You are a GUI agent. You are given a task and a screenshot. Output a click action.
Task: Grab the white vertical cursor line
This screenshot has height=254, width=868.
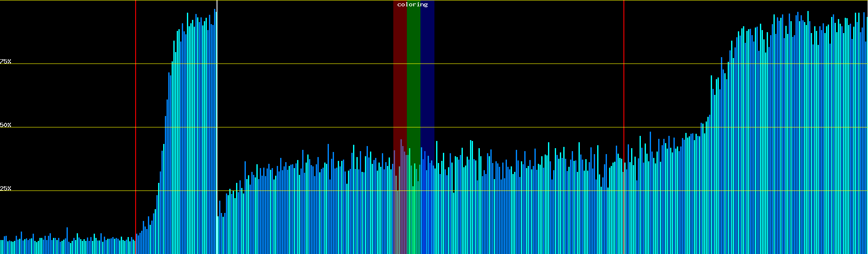click(x=217, y=106)
